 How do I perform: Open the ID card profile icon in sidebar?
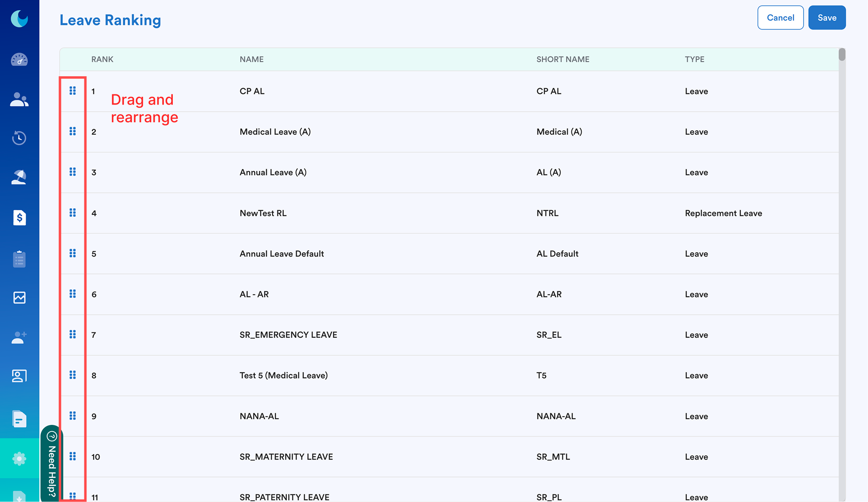[19, 376]
